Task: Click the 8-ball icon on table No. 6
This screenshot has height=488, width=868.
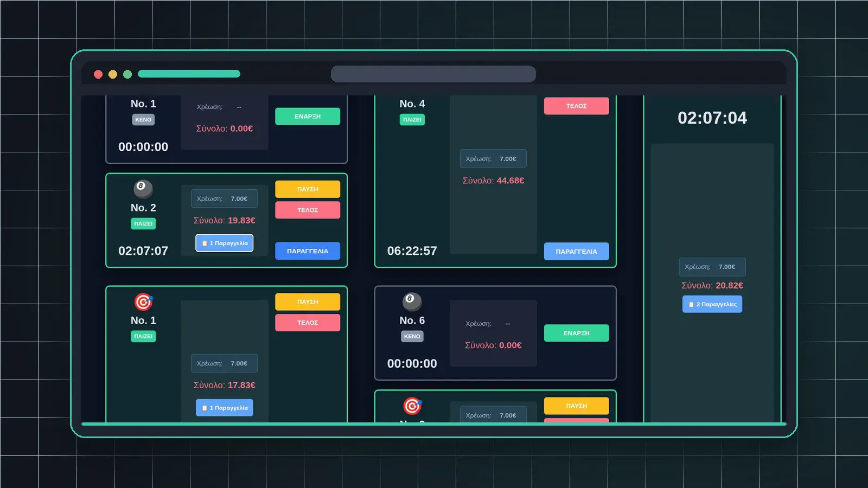Action: click(412, 301)
